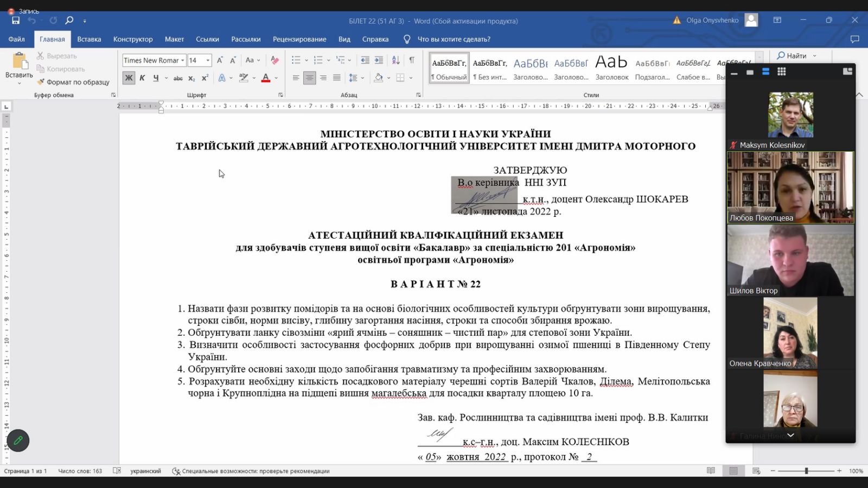868x488 pixels.
Task: Toggle Bold formatting button
Action: pyautogui.click(x=129, y=78)
